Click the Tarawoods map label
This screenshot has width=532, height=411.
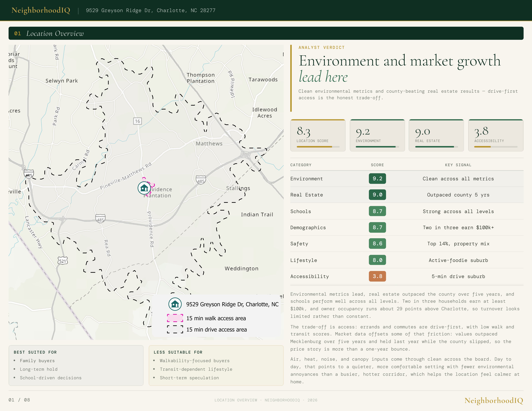coord(263,80)
